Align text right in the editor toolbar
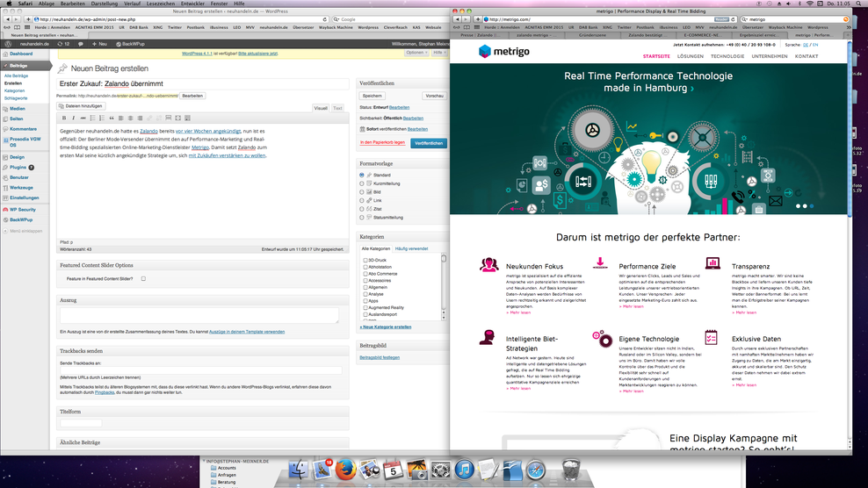868x488 pixels. point(140,118)
